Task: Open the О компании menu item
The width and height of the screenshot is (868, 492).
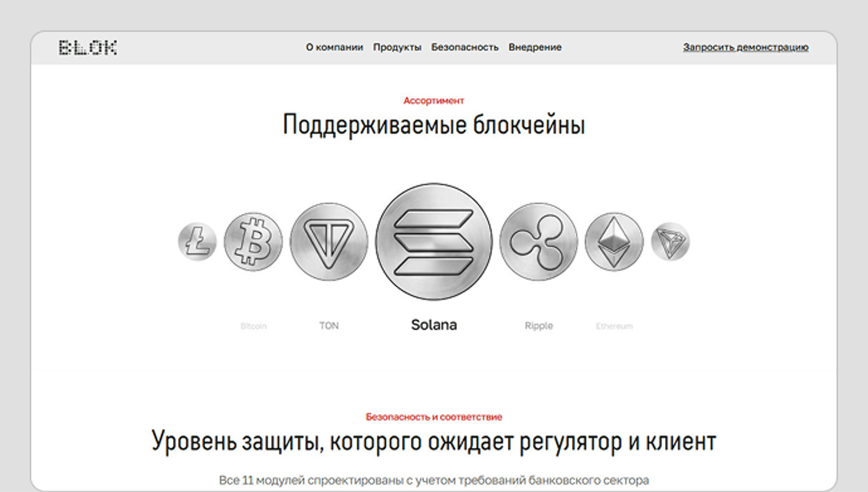Action: point(334,47)
